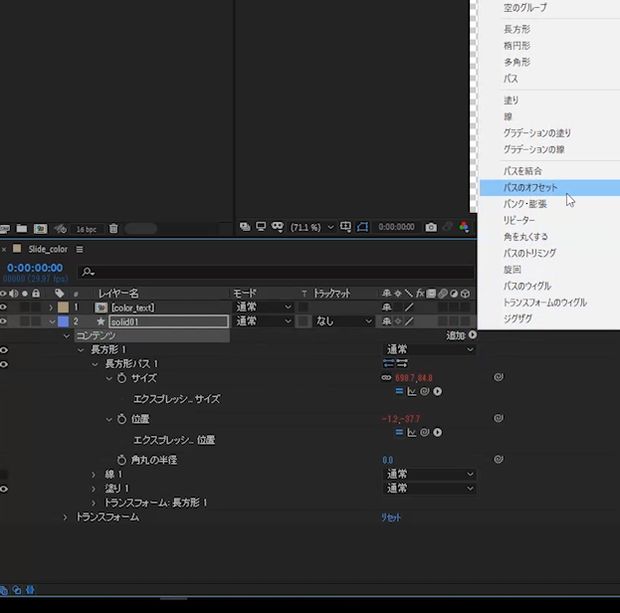The width and height of the screenshot is (620, 613).
Task: Click the stopwatch next to 位置
Action: click(x=122, y=418)
